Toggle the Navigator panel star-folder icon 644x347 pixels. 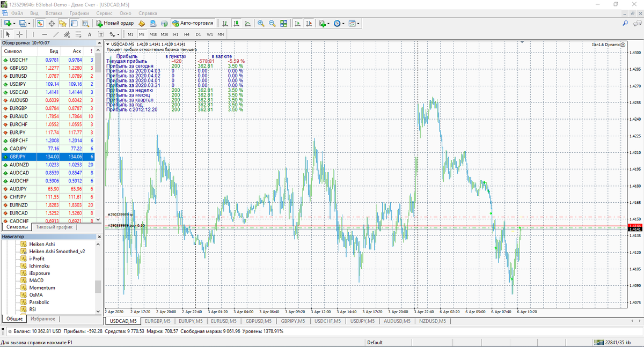point(63,23)
